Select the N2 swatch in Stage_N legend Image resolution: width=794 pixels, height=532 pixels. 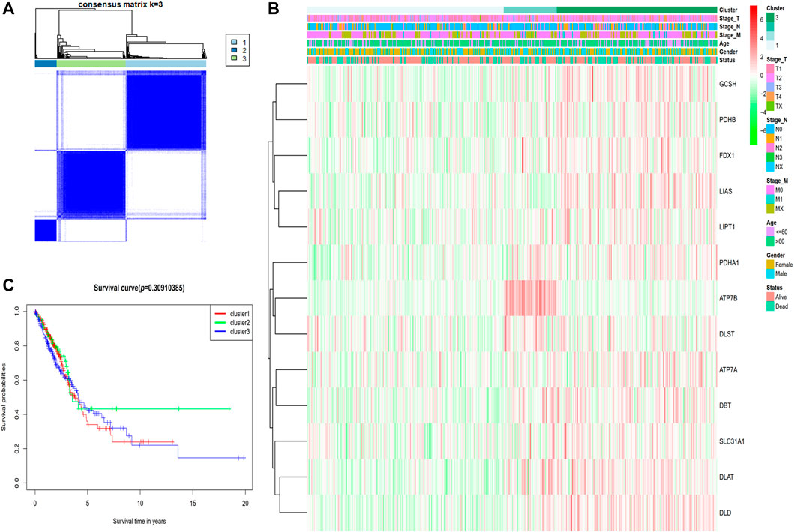tap(770, 148)
